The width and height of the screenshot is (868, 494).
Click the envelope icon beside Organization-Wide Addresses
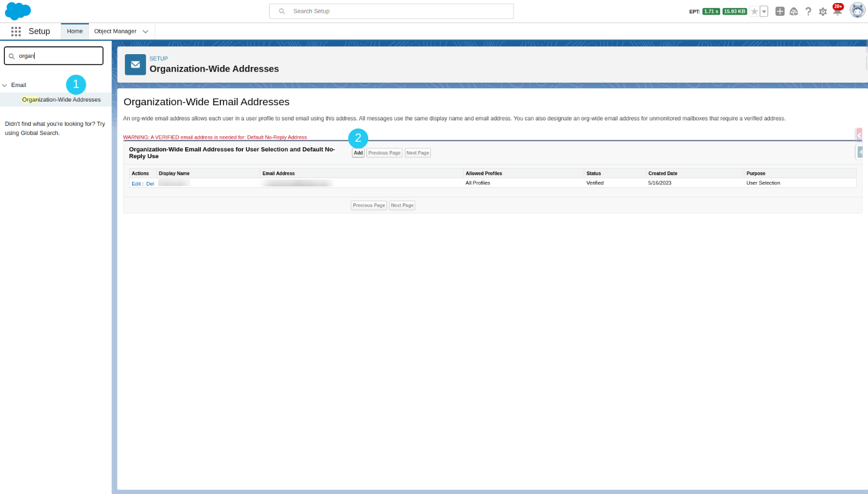135,64
